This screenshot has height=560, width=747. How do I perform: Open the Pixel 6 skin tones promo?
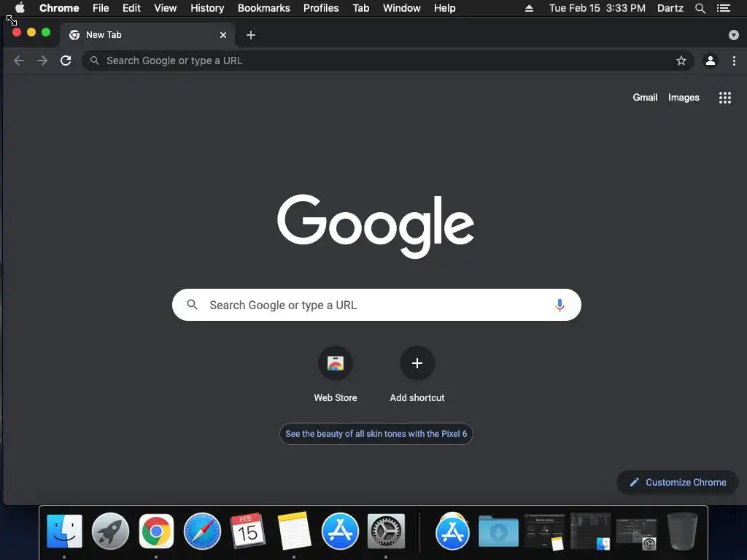376,434
